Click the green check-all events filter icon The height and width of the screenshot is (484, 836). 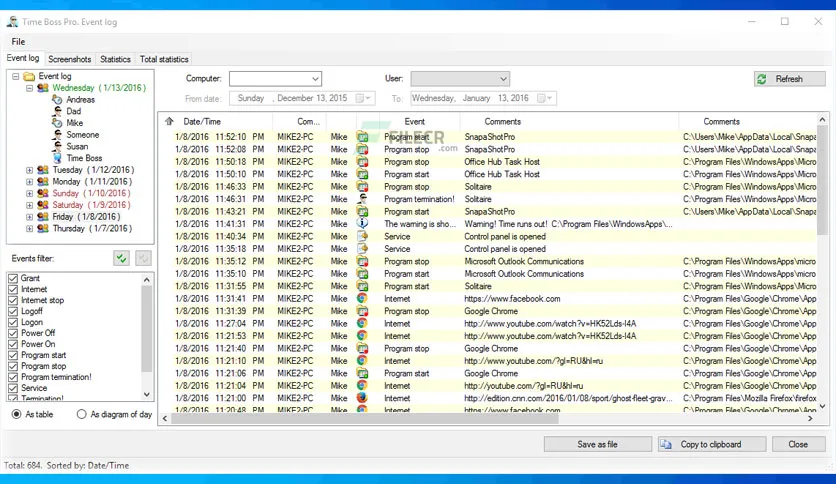[122, 259]
